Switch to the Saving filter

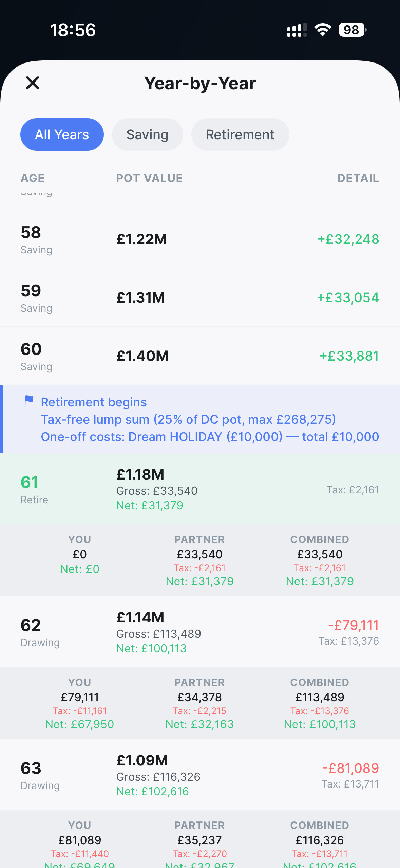147,134
